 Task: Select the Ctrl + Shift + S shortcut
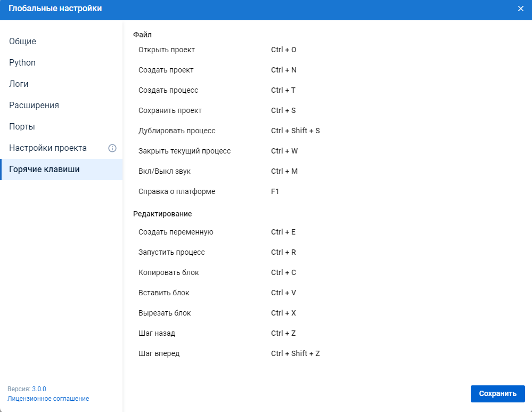[x=295, y=131]
